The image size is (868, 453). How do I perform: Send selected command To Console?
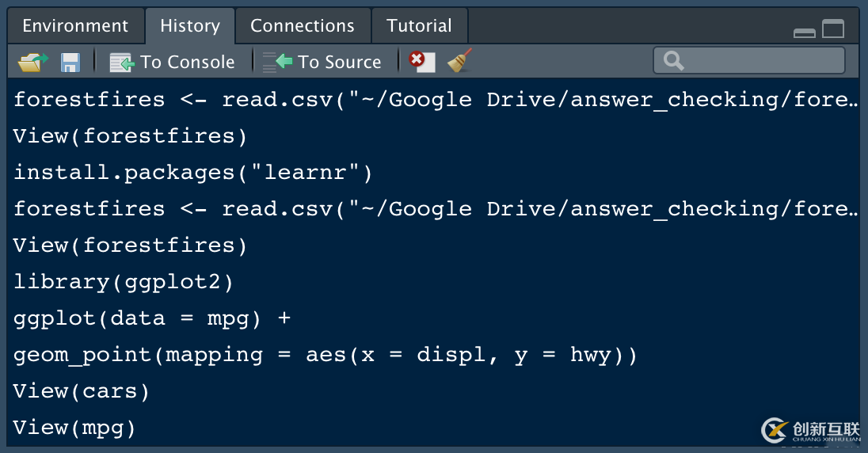point(173,62)
